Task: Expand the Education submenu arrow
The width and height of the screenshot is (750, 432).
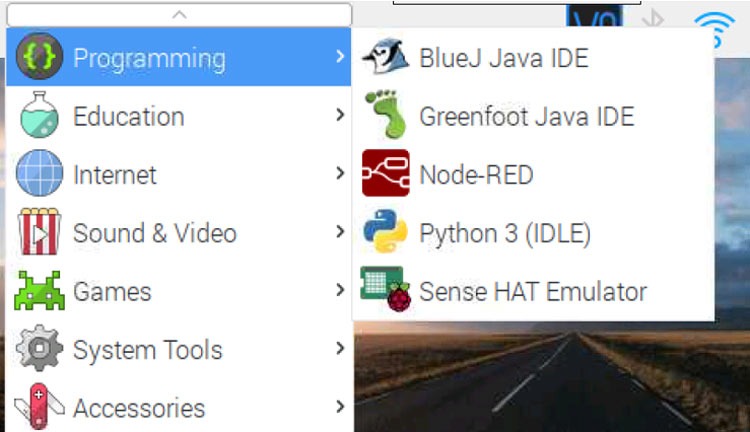Action: pos(340,116)
